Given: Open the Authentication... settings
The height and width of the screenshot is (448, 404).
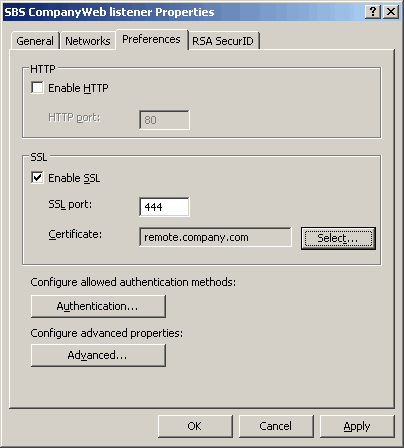Looking at the screenshot, I should click(98, 306).
